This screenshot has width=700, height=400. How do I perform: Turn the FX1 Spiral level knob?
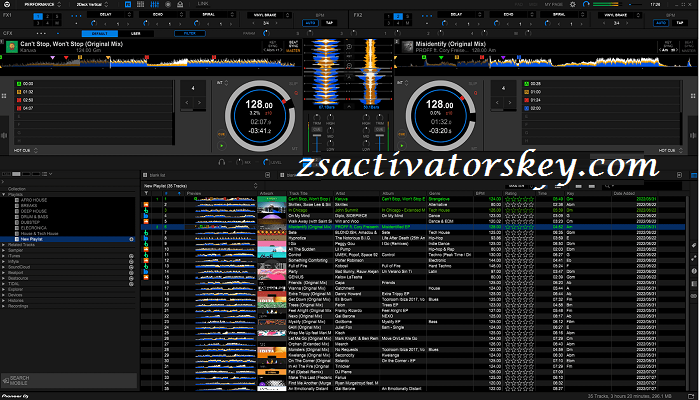click(x=196, y=23)
